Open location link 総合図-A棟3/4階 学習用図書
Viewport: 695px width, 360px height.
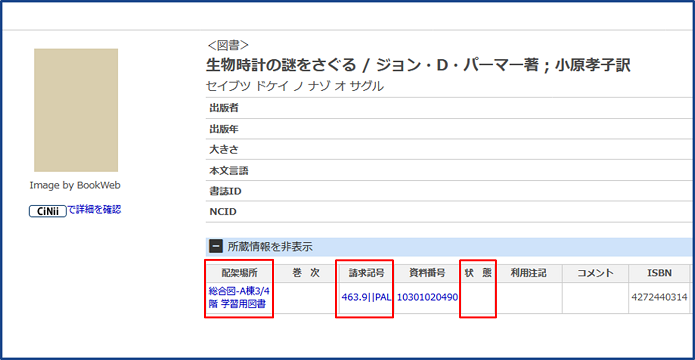(239, 297)
